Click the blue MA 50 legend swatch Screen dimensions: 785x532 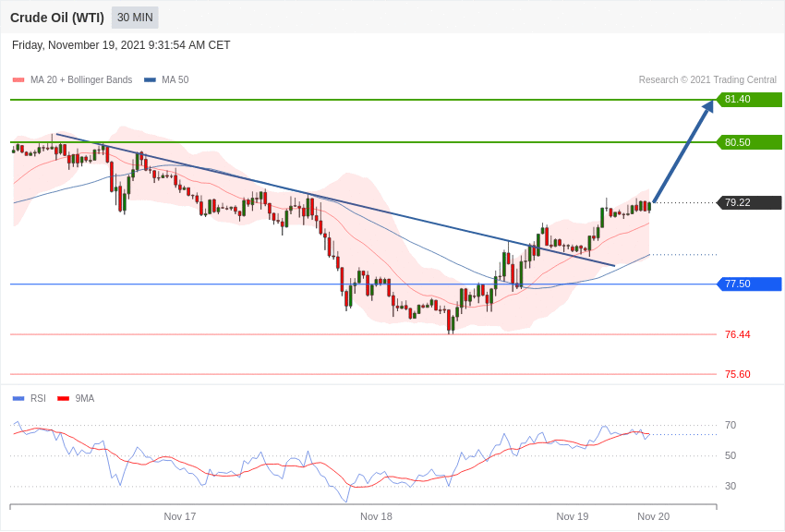pos(150,80)
